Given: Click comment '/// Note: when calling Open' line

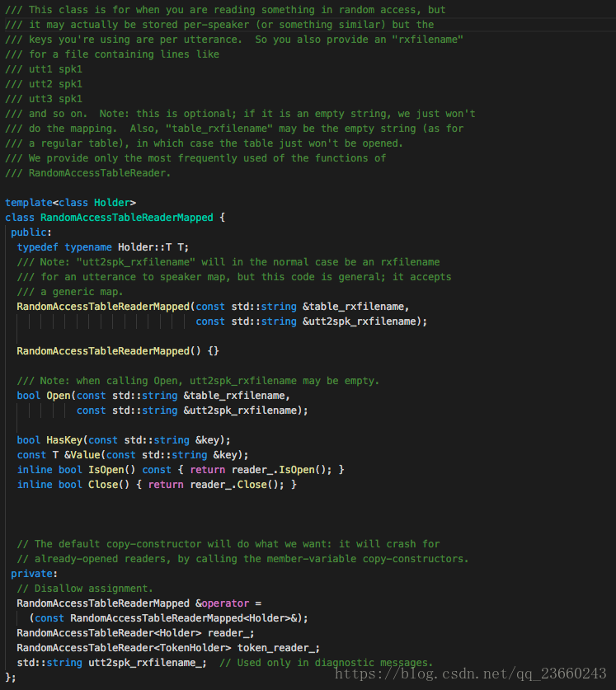Looking at the screenshot, I should click(198, 381).
